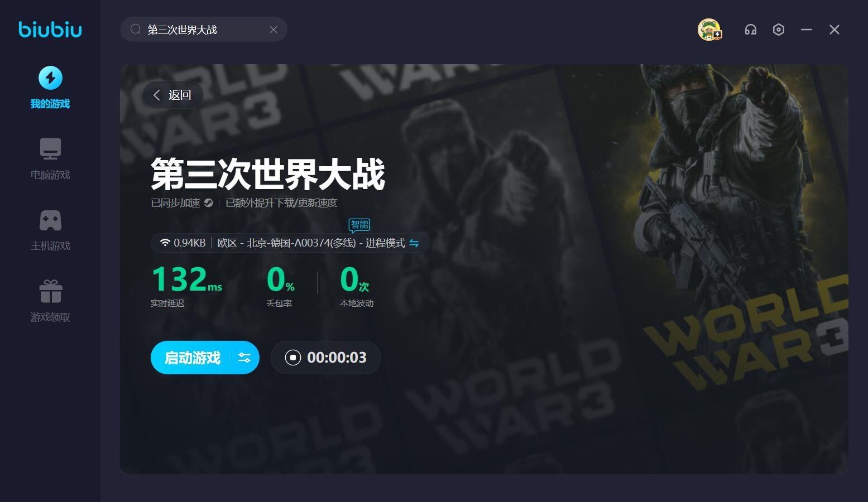Switch to 电脑游戏 tab

point(50,158)
